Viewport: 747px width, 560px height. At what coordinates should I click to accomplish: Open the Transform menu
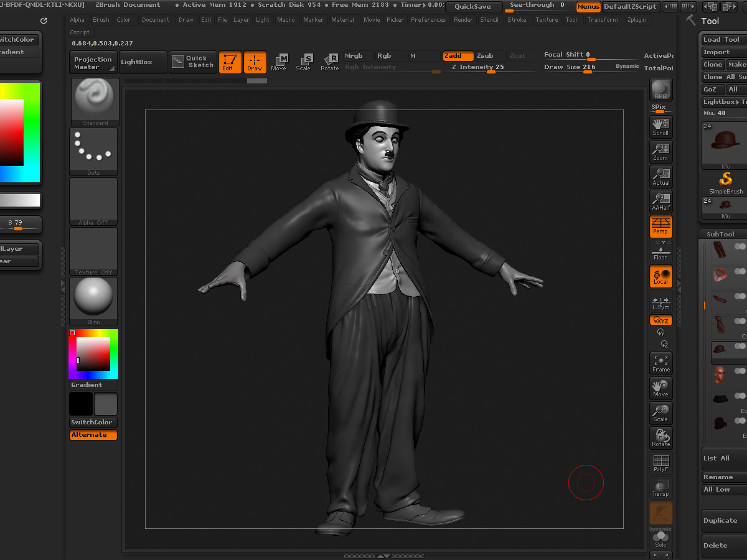[x=602, y=20]
